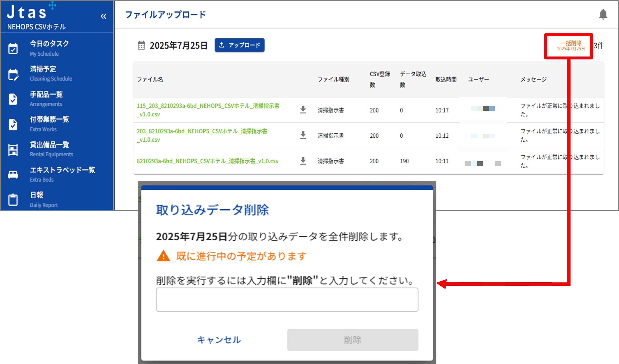Open the calendar date picker icon
619x364 pixels.
(141, 45)
